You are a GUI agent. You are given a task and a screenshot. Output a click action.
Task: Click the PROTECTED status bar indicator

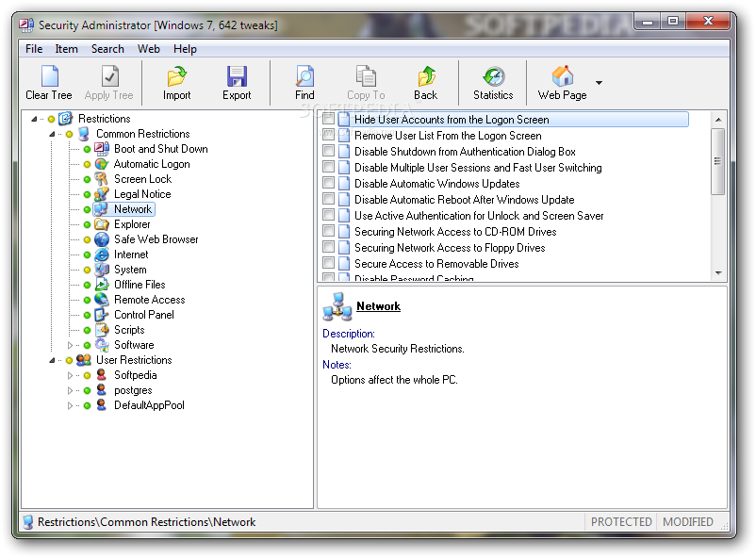coord(621,522)
